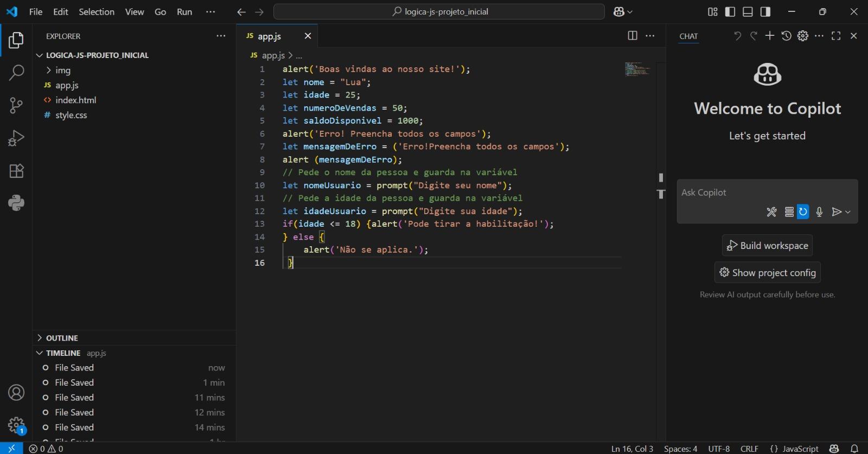The width and height of the screenshot is (868, 454).
Task: Toggle the bottom panel
Action: tap(748, 12)
